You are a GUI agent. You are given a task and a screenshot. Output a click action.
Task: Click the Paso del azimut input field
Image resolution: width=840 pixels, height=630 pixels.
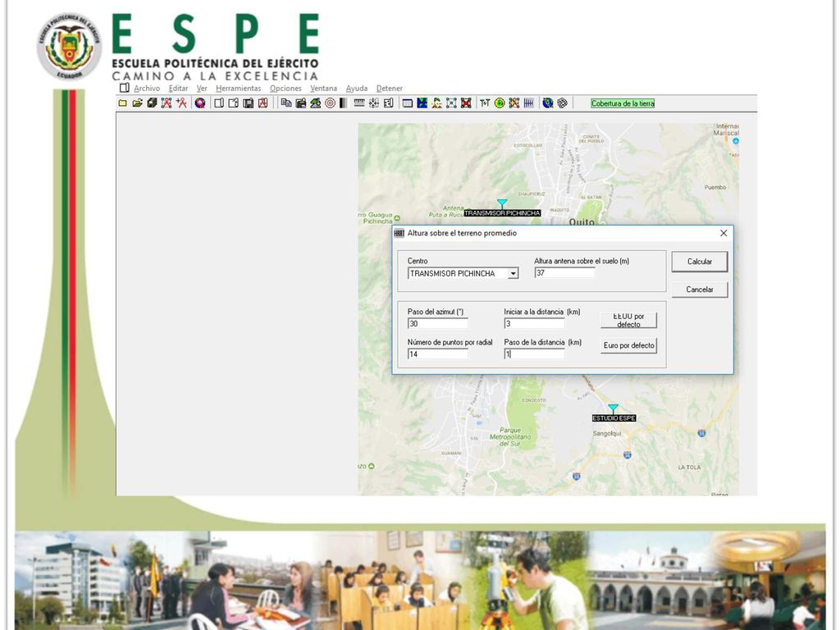(438, 323)
